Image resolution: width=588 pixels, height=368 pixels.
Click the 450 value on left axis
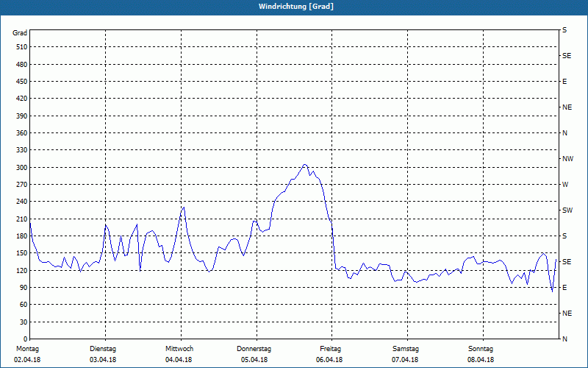tap(22, 82)
